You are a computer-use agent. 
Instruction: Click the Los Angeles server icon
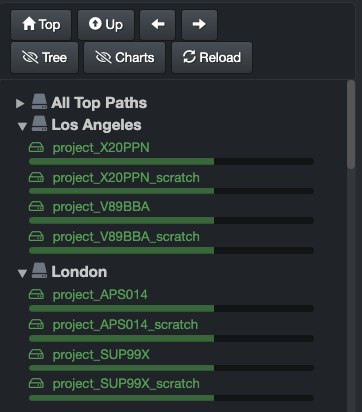click(x=39, y=124)
